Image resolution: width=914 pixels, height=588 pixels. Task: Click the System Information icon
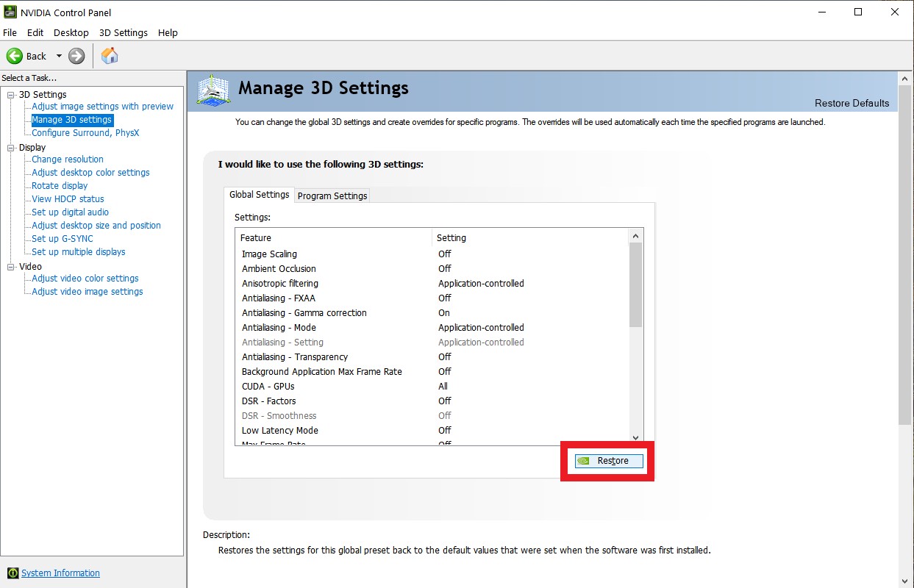13,573
